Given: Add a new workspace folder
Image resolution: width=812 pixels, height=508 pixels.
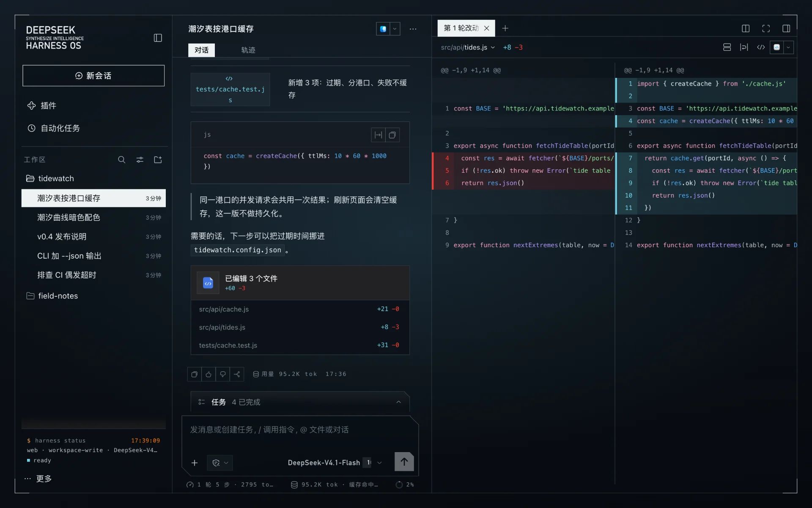Looking at the screenshot, I should click(158, 160).
